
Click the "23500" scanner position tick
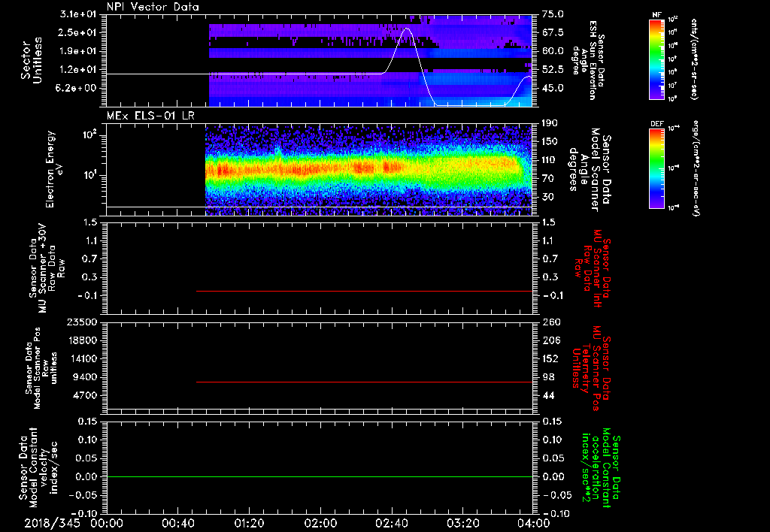coord(82,322)
